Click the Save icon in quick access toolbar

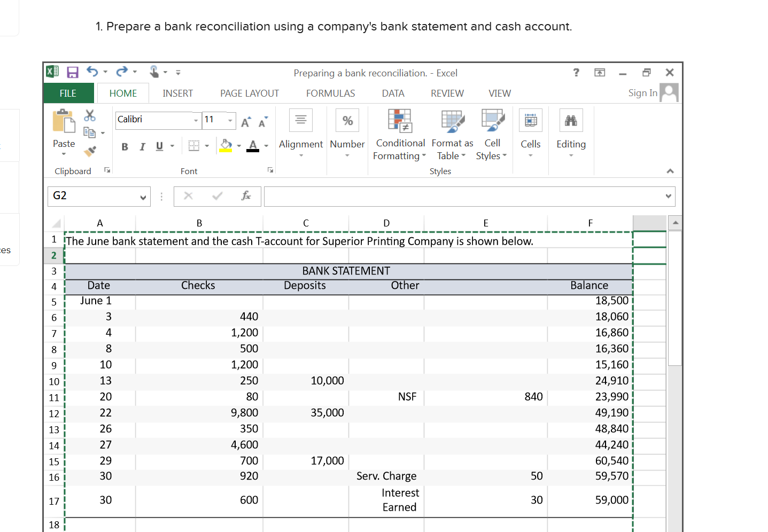[x=73, y=72]
